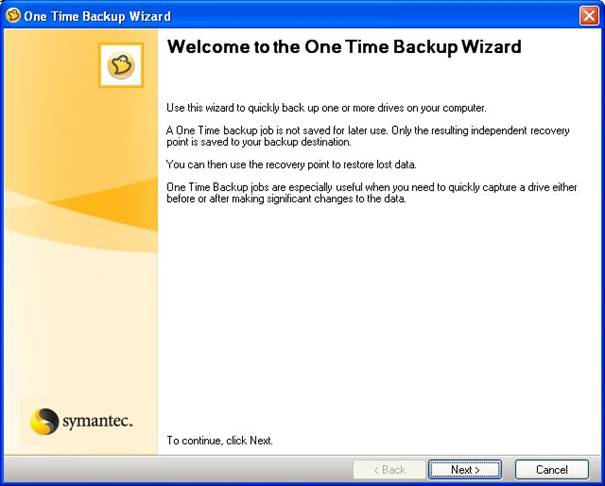Click the 'Use this wizard to quickly back up' sentence
The image size is (605, 486).
326,108
